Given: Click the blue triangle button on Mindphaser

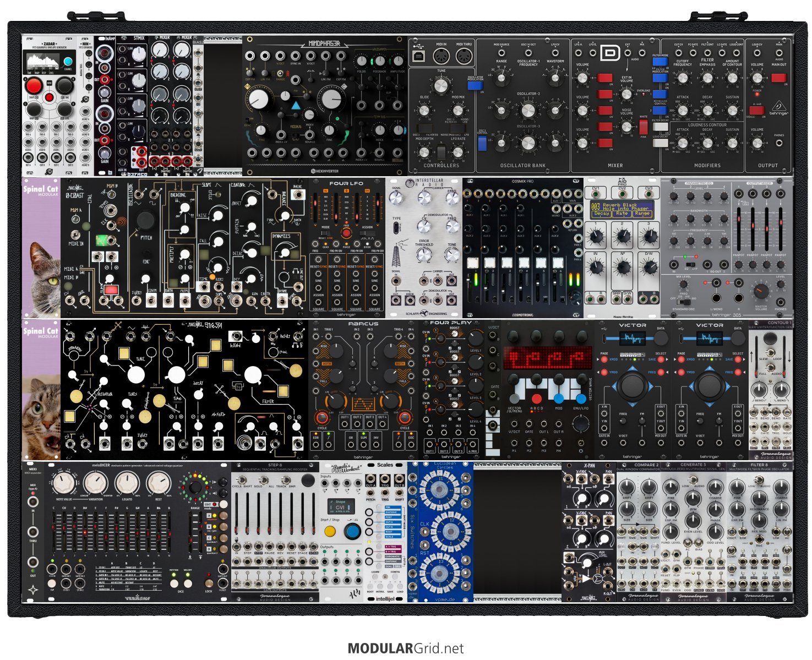Looking at the screenshot, I should click(x=296, y=105).
